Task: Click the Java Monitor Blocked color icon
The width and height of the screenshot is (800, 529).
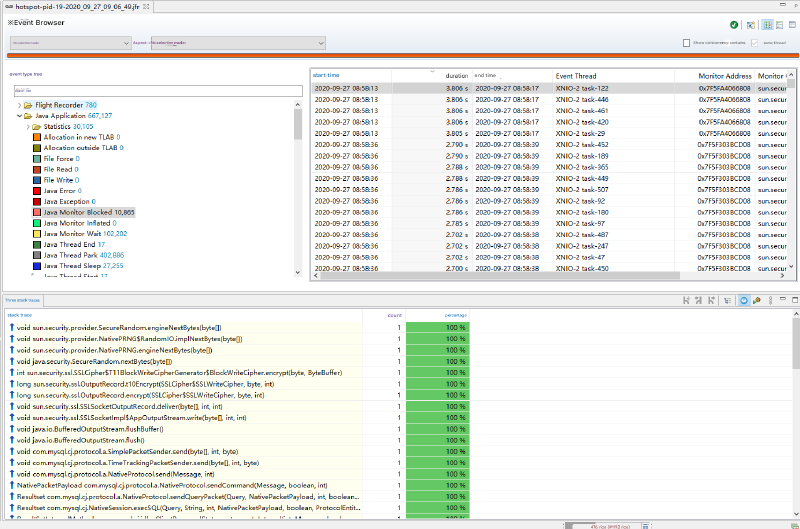Action: coord(36,213)
